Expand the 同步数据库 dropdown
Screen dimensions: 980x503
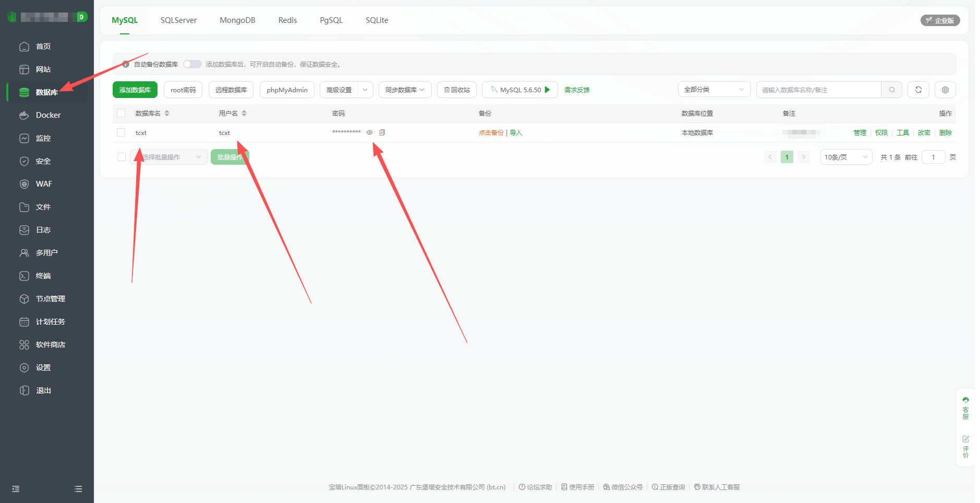(405, 90)
